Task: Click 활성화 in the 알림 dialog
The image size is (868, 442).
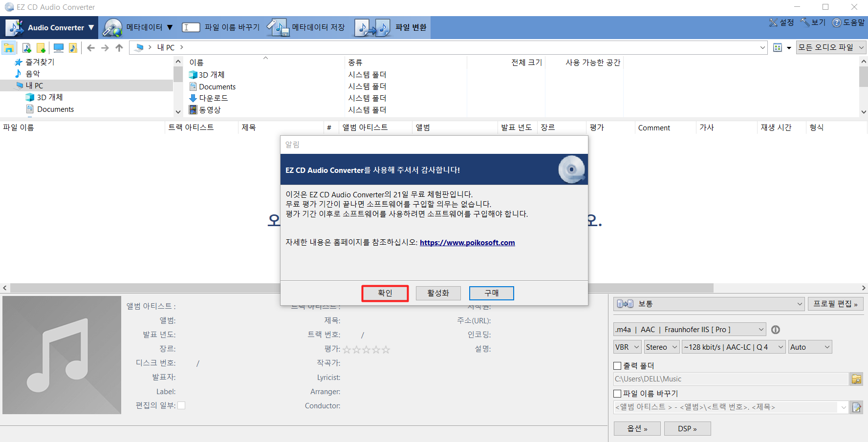Action: coord(438,293)
